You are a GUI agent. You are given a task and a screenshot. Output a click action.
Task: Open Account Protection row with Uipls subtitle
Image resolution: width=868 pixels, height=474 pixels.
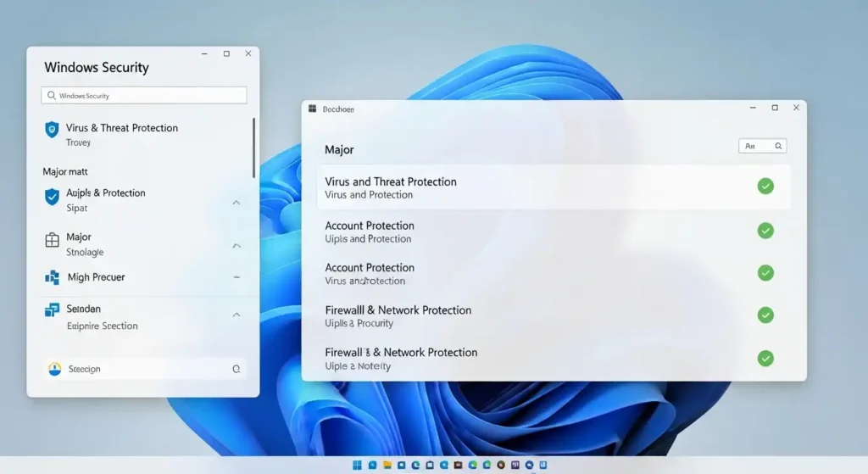pos(554,231)
